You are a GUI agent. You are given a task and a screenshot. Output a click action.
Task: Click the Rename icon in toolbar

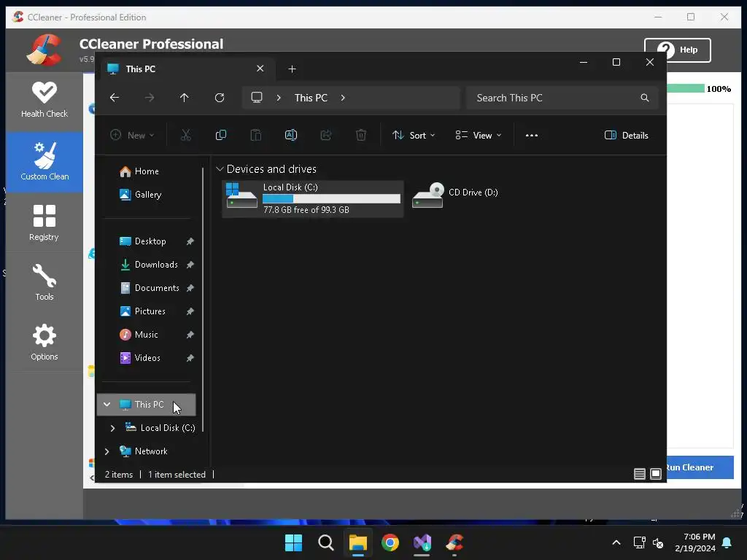tap(291, 135)
